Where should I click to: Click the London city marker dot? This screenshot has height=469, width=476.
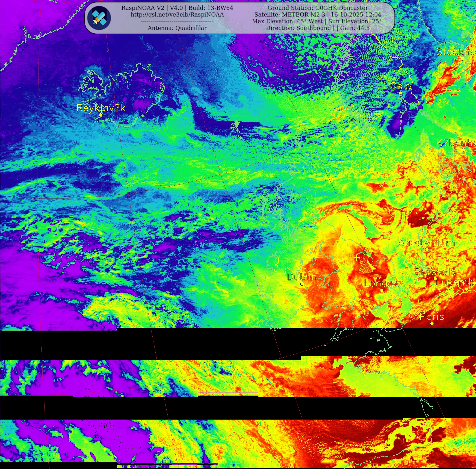tap(382, 290)
